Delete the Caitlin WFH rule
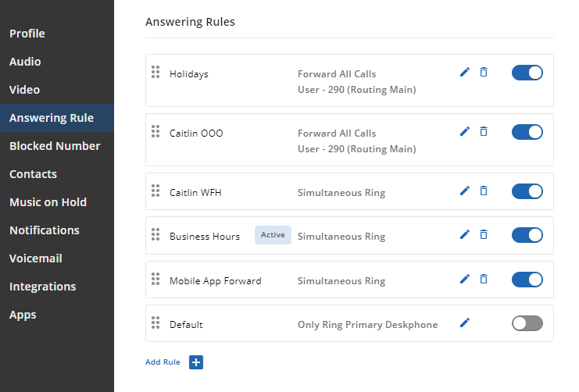579x392 pixels. click(484, 191)
